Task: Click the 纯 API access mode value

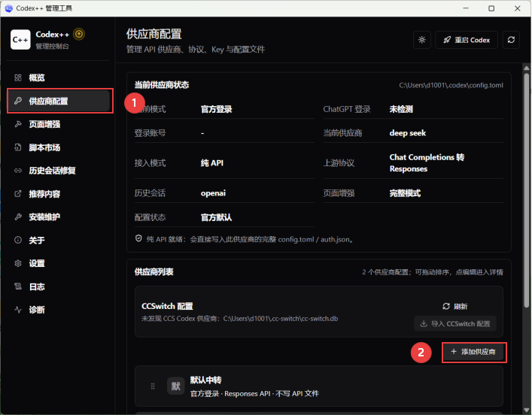Action: 212,162
